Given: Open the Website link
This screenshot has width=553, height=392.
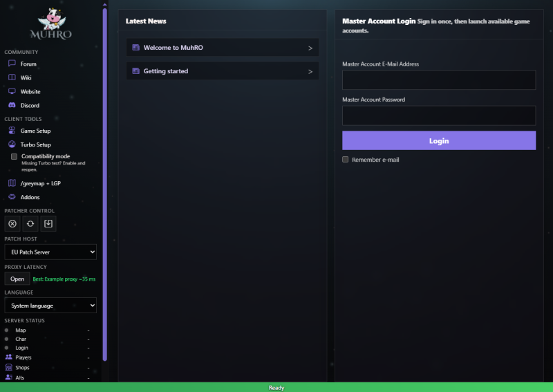Looking at the screenshot, I should pos(30,91).
